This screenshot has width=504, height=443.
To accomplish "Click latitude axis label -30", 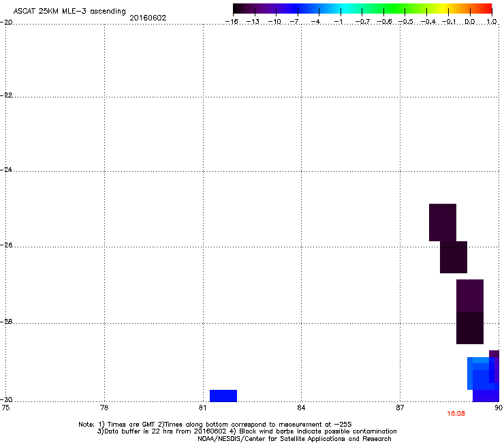I will click(6, 400).
